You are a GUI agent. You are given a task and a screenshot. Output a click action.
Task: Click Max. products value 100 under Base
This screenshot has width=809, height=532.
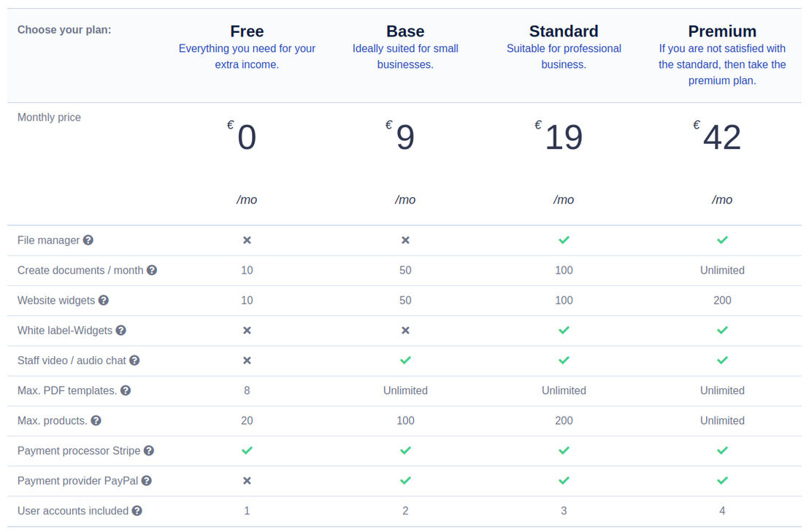[405, 420]
